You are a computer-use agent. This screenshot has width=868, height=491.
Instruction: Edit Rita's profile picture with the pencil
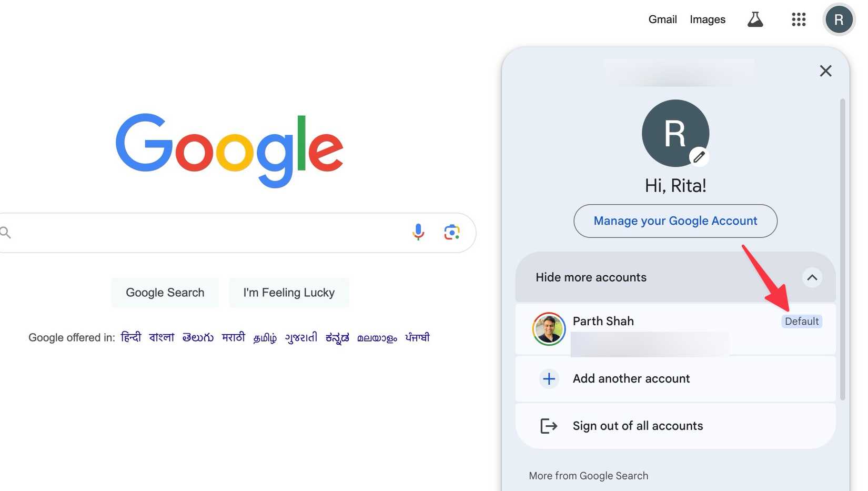click(x=699, y=156)
